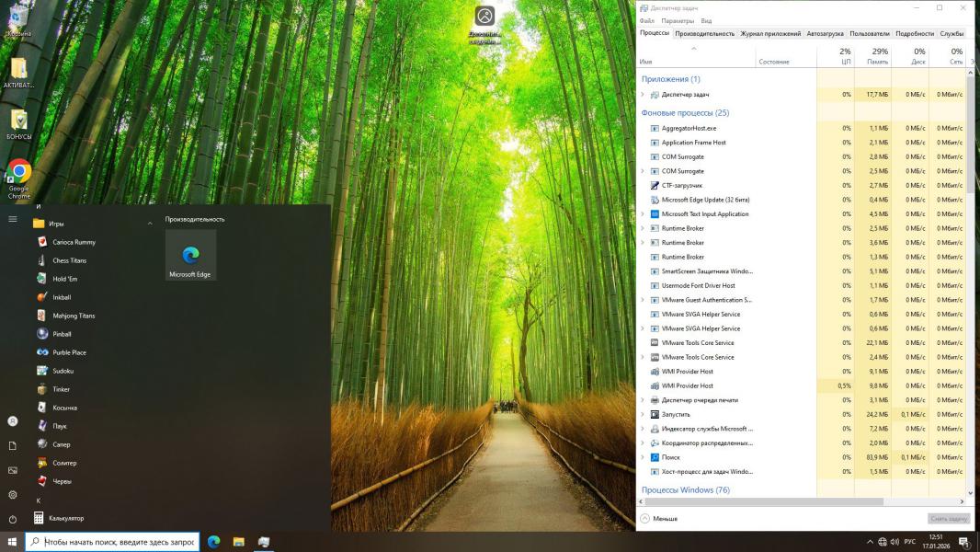
Task: Open the Pinball game in Start list
Action: 61,334
